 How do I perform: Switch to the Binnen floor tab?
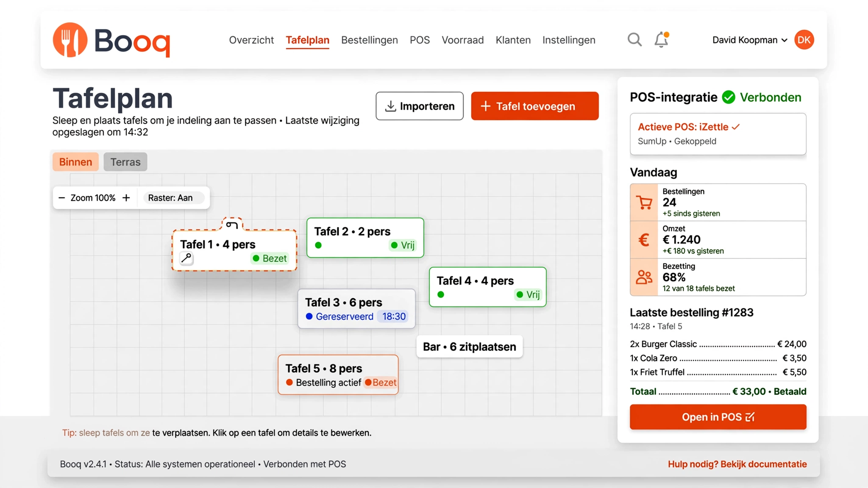(x=75, y=162)
